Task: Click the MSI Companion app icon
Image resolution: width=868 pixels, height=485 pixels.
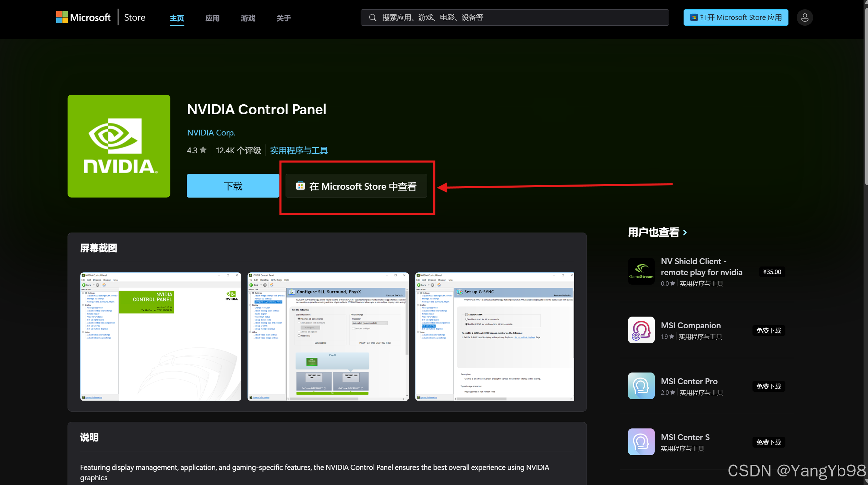Action: [x=641, y=330]
